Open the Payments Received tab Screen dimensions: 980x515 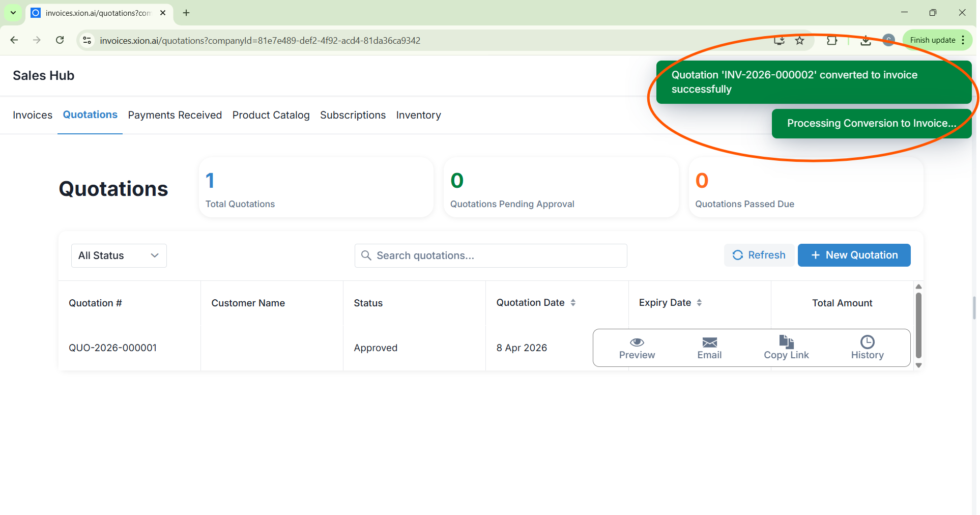coord(175,115)
